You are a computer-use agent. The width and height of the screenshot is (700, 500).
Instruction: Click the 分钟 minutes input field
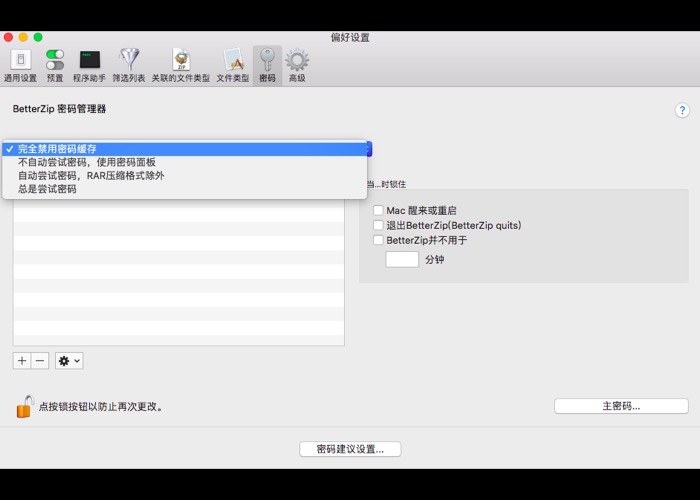click(402, 259)
